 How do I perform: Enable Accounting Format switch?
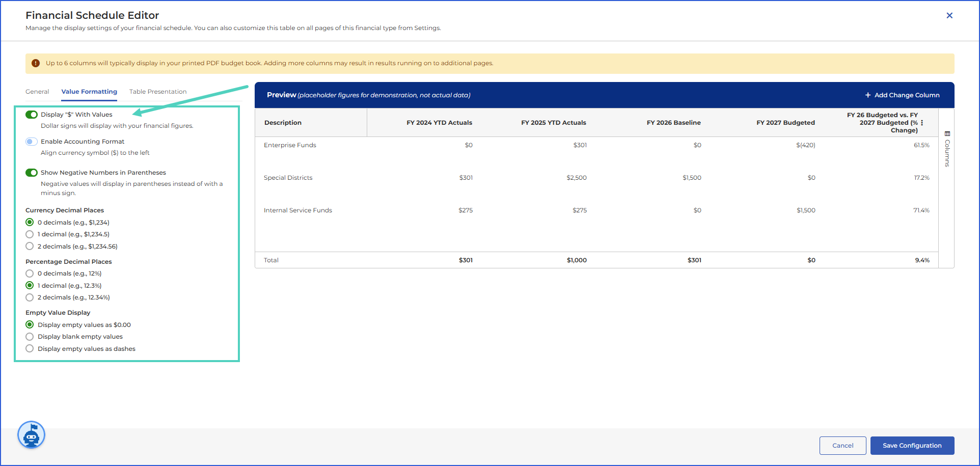[32, 142]
